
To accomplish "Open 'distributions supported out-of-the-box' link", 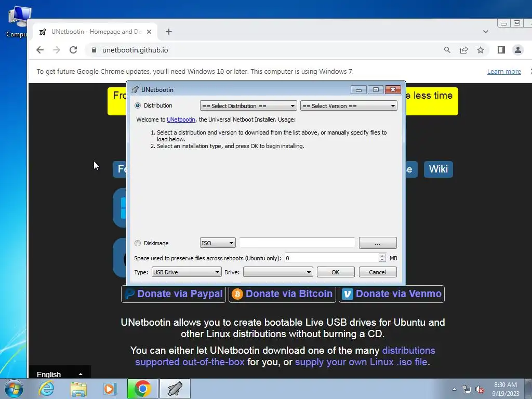I will pos(285,356).
